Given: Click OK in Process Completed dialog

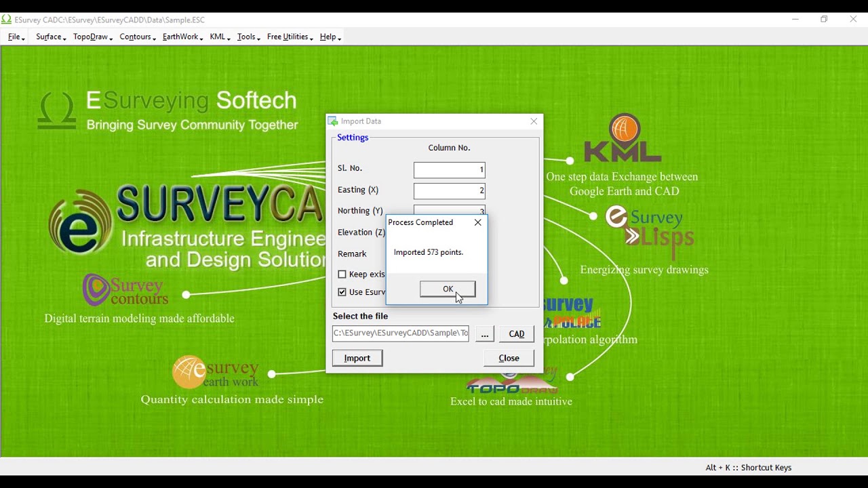Looking at the screenshot, I should click(448, 289).
